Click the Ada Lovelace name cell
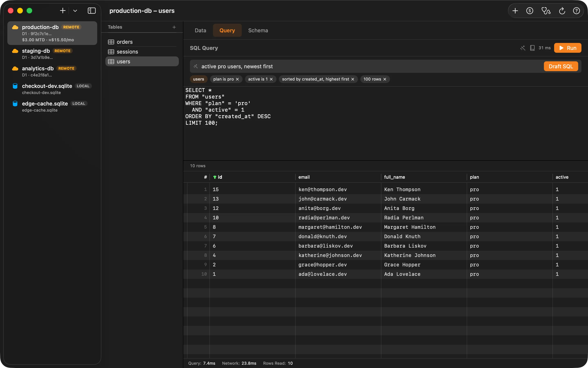The height and width of the screenshot is (368, 588). [x=424, y=274]
